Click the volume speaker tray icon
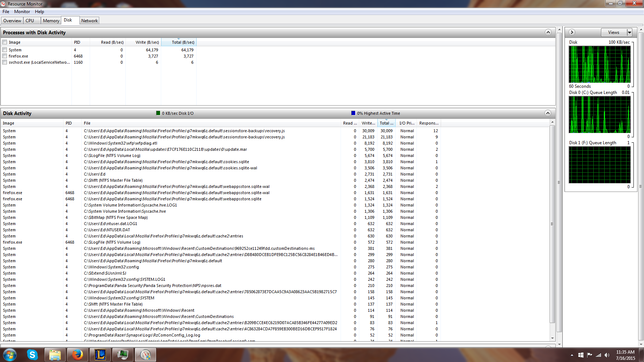The height and width of the screenshot is (362, 644). (607, 355)
